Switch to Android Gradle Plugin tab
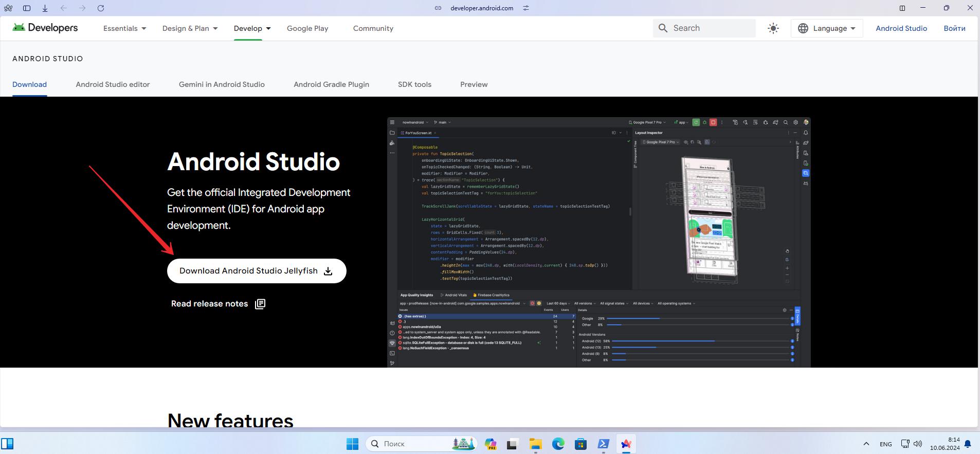980x454 pixels. click(331, 84)
